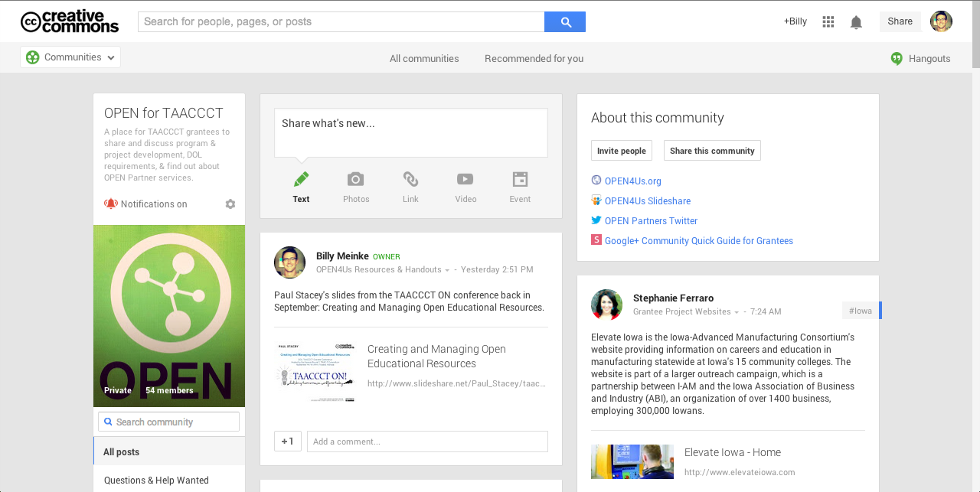Click the Hangouts quote icon
Screen dimensions: 980x492
pyautogui.click(x=897, y=59)
